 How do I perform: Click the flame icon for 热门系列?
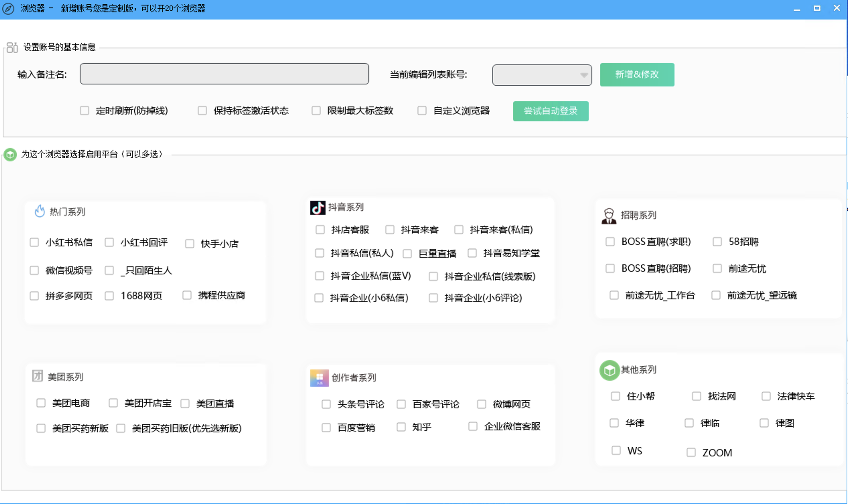pos(40,211)
